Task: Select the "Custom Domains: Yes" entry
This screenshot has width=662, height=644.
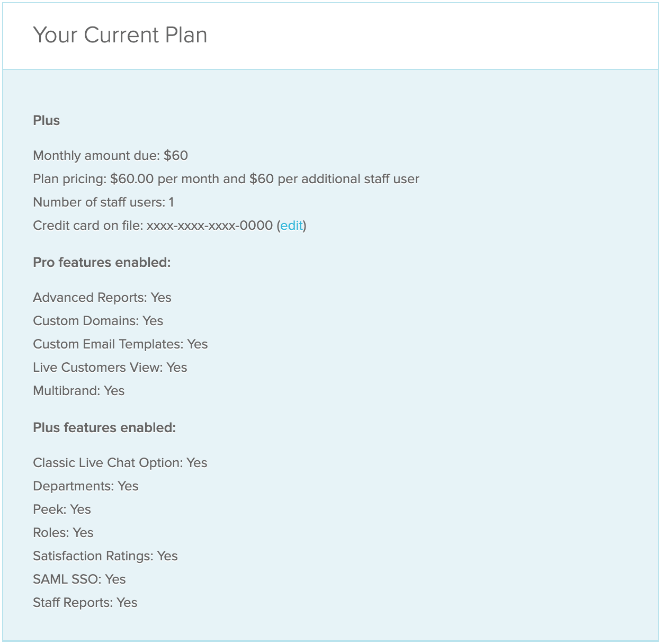Action: click(x=98, y=321)
